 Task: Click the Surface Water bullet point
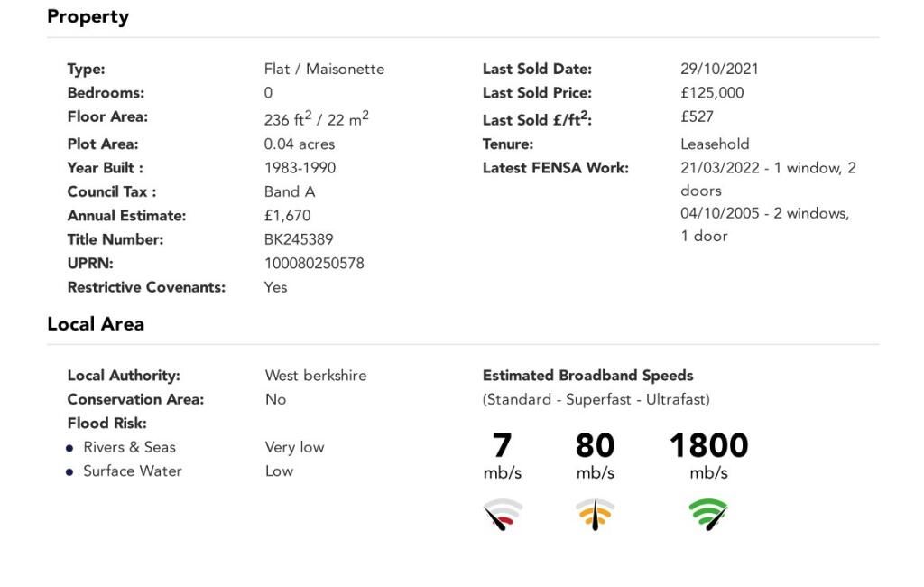(69, 472)
